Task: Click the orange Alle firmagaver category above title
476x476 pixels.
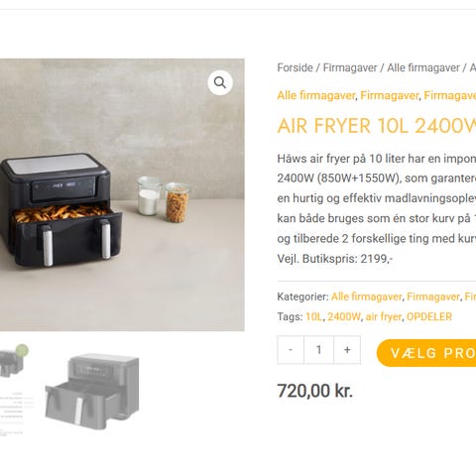Action: pos(316,95)
